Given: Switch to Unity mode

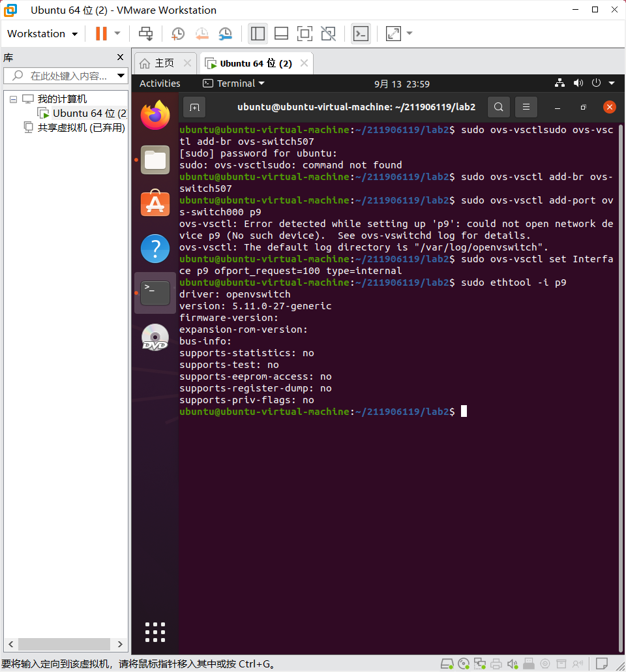Looking at the screenshot, I should [x=329, y=33].
